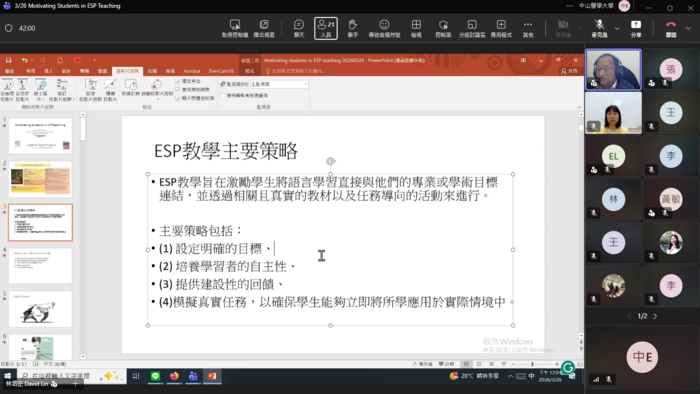The image size is (700, 394).
Task: Click the Teams title bar ellipsis menu
Action: pos(569,6)
